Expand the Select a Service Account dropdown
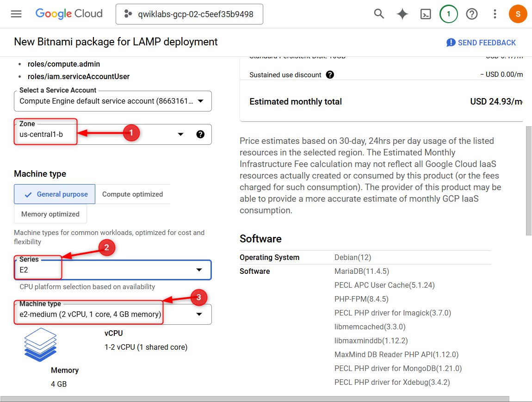 [112, 101]
